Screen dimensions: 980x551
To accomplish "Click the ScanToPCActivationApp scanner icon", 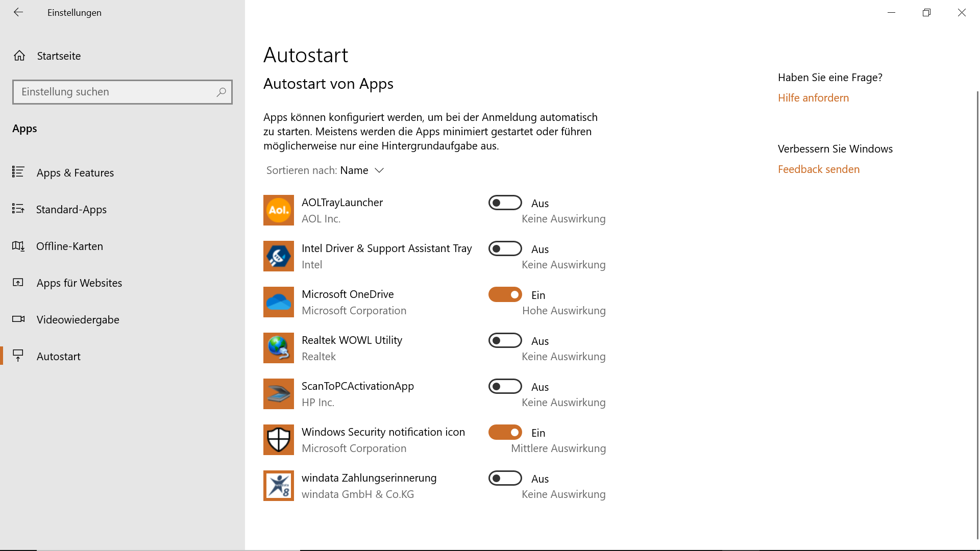I will click(279, 394).
